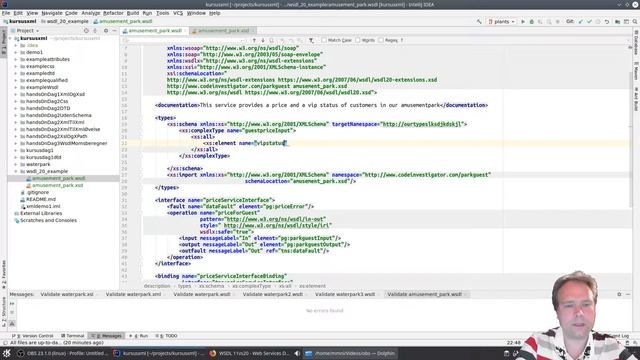Open the plants run configuration dropdown
The image size is (640, 360).
[501, 21]
